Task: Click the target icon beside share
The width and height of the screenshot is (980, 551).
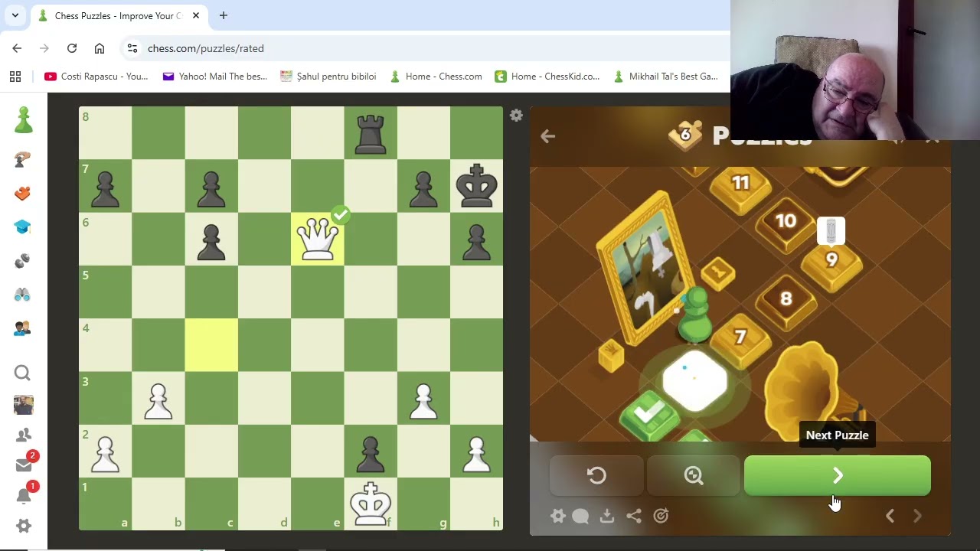Action: click(x=661, y=516)
